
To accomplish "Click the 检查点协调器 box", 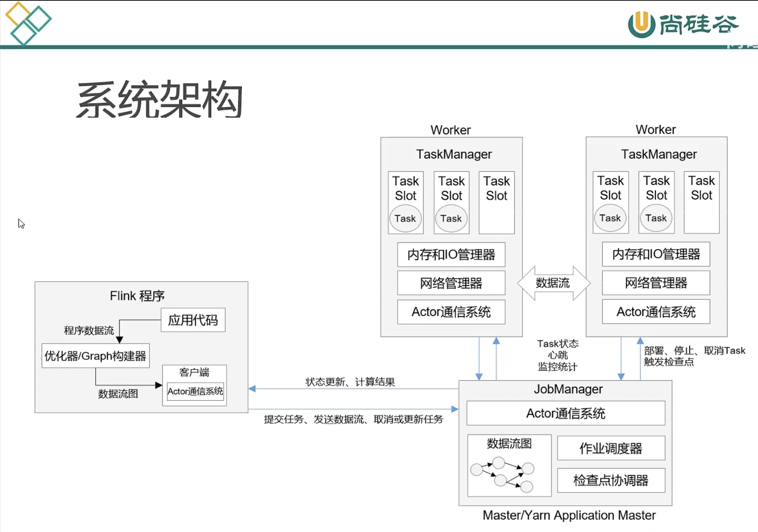I will tap(611, 480).
